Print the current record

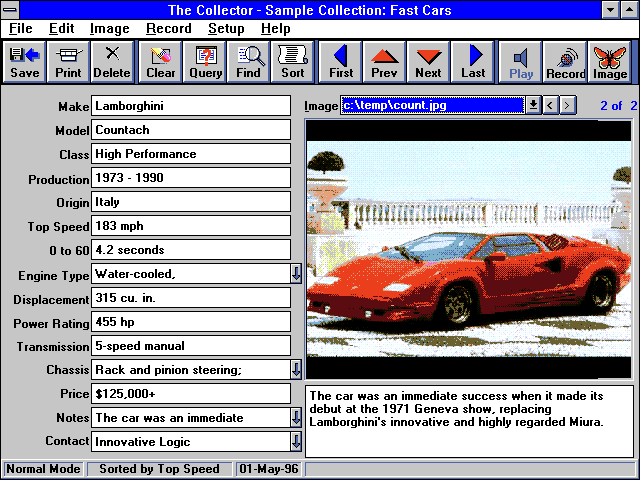pyautogui.click(x=69, y=61)
